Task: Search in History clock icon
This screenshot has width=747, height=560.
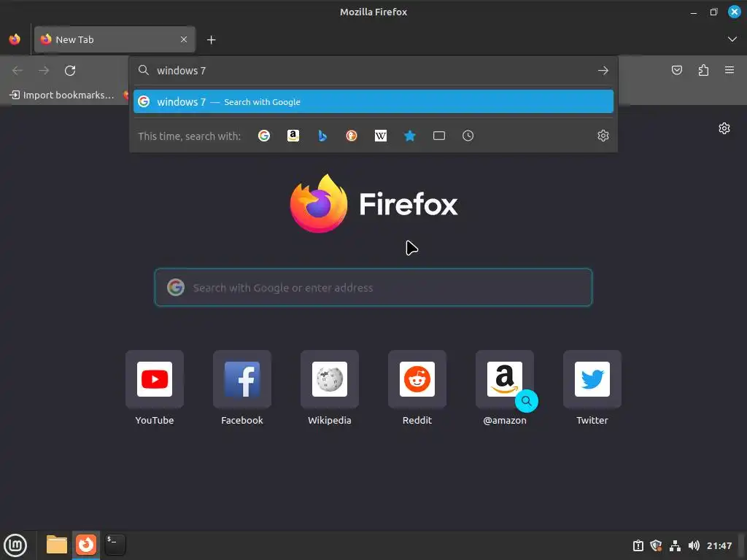Action: point(468,136)
